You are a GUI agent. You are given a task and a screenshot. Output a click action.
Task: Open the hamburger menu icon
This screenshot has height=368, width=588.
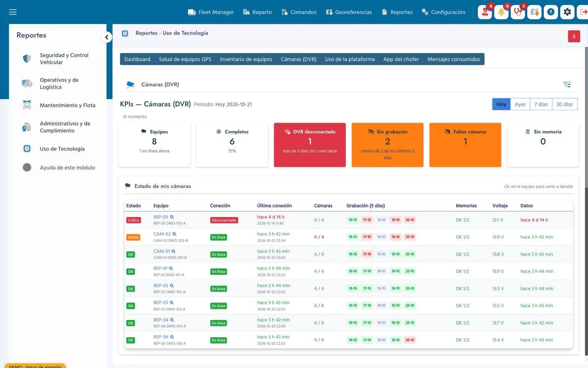click(x=13, y=12)
